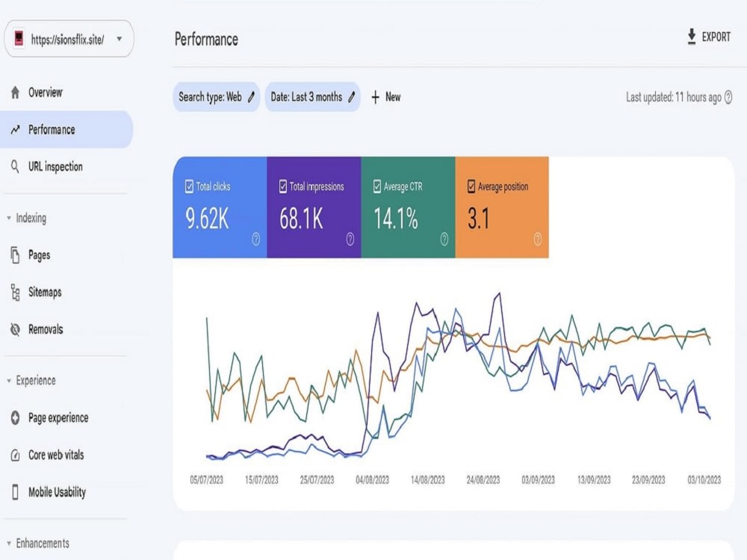Viewport: 747px width, 560px height.
Task: Open URL inspection via magnifier icon
Action: pos(15,167)
